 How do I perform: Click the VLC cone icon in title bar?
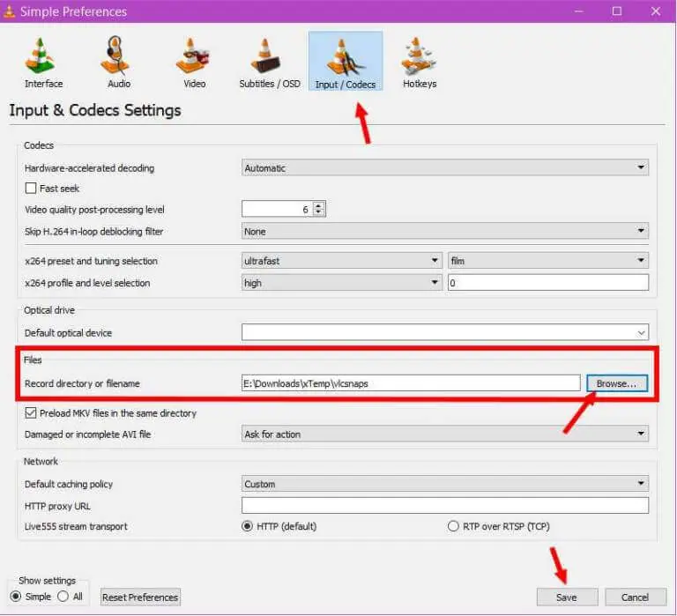(x=9, y=11)
